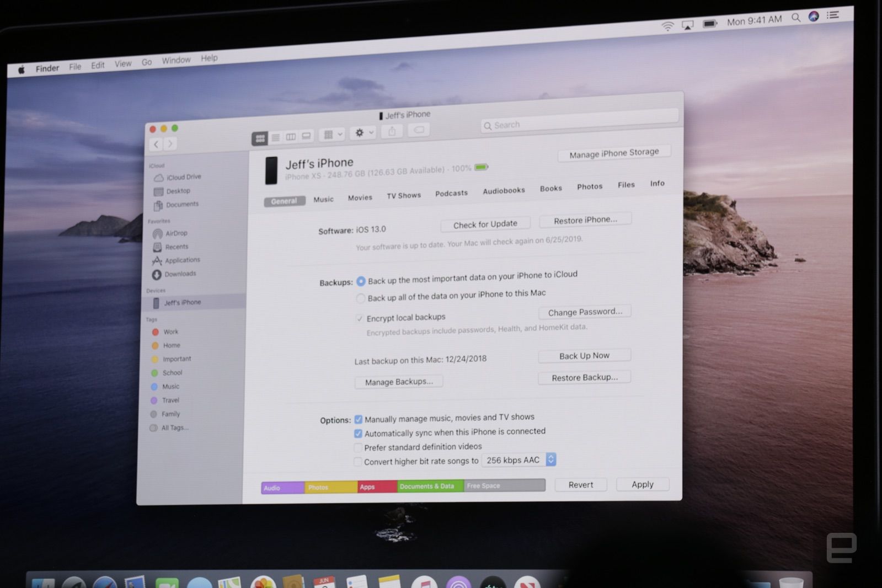The image size is (882, 588).
Task: Select back up to iCloud option
Action: [x=361, y=281]
